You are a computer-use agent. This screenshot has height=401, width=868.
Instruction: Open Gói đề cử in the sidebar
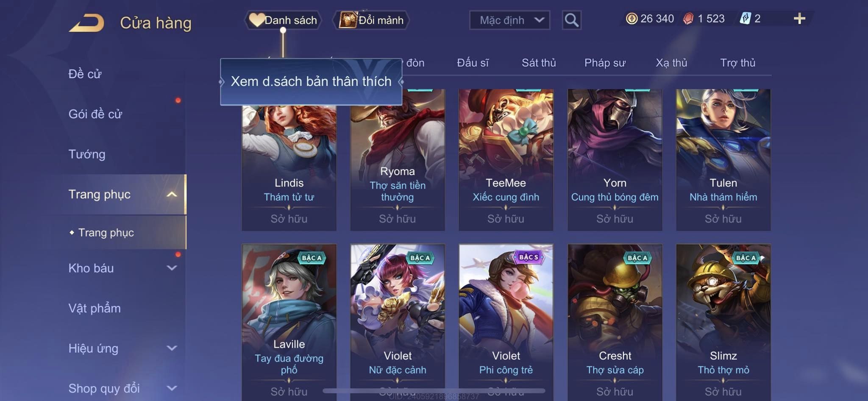pyautogui.click(x=95, y=114)
